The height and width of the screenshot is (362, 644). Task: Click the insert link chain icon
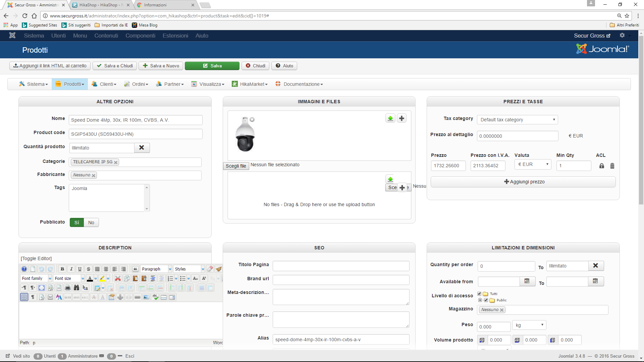tap(138, 297)
